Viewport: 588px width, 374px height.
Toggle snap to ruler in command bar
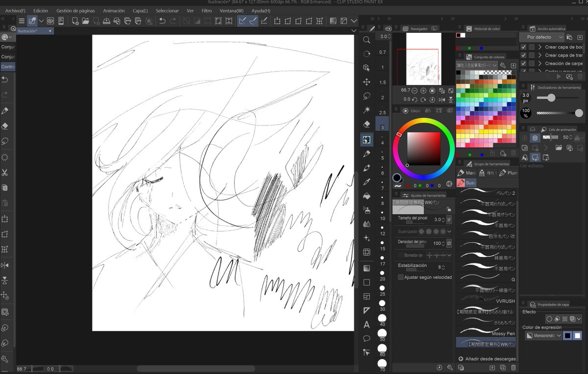point(242,21)
